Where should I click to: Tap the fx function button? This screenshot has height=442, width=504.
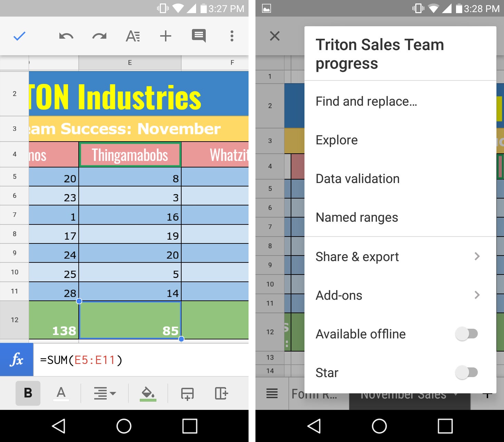point(17,359)
